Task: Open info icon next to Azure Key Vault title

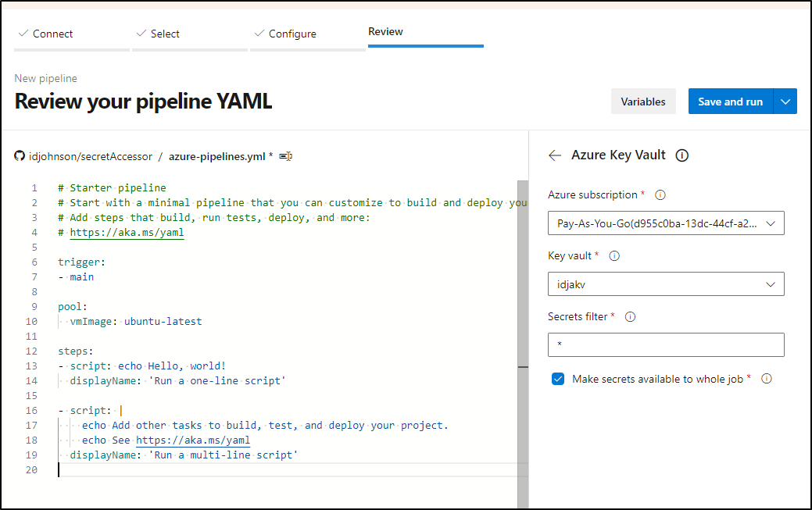Action: point(682,155)
